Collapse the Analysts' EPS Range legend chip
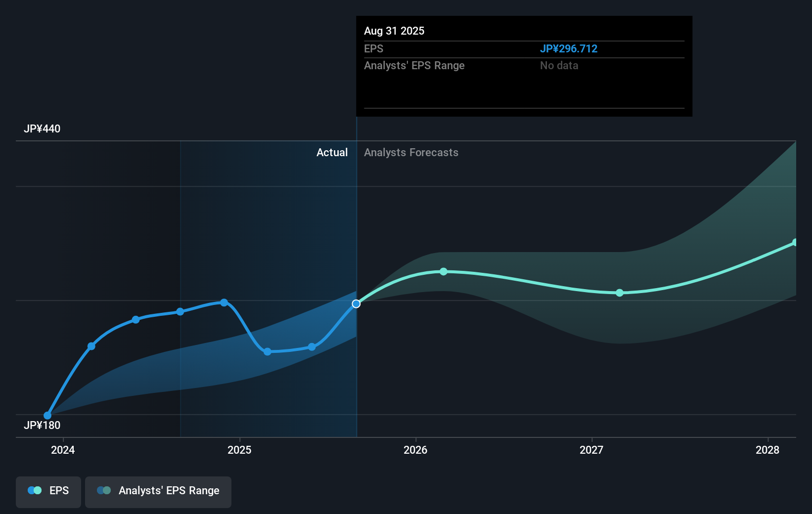812x514 pixels. click(158, 492)
